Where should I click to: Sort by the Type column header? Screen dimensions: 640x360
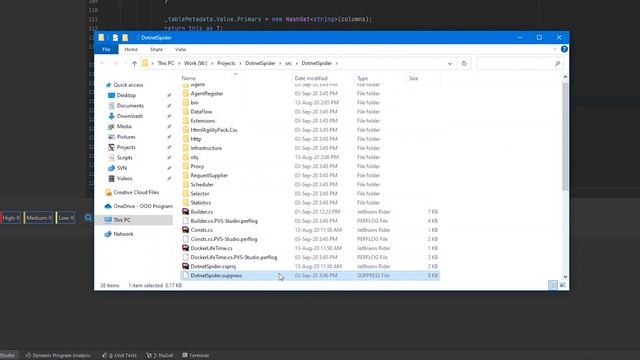[x=362, y=78]
